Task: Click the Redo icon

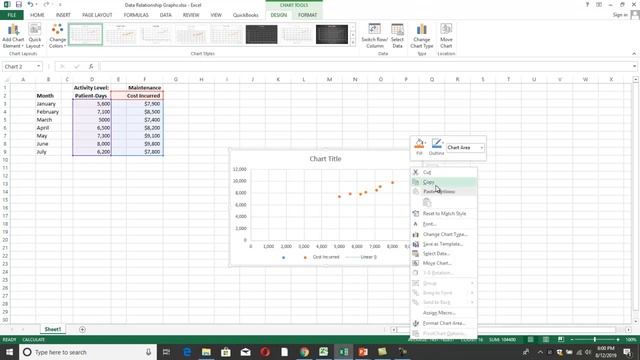Action: [46, 4]
